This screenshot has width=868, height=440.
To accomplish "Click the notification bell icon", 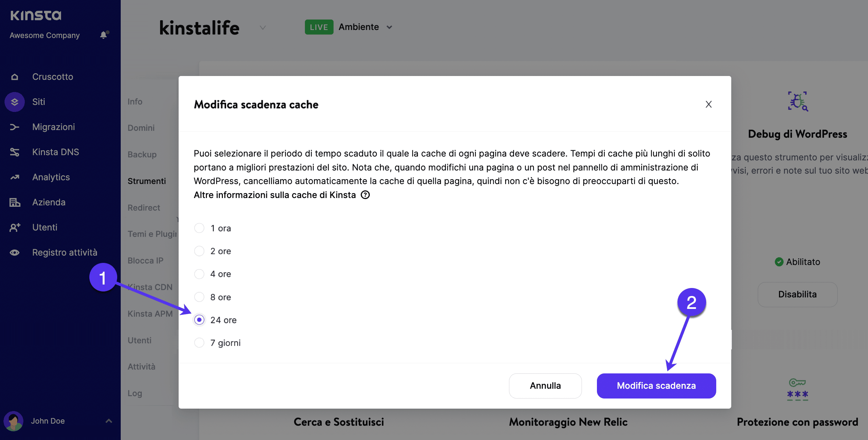I will pyautogui.click(x=104, y=35).
